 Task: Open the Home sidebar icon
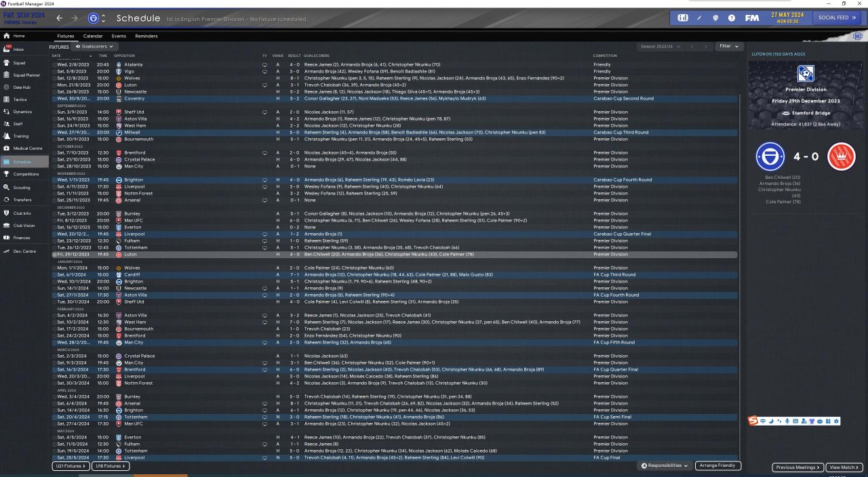pyautogui.click(x=7, y=36)
